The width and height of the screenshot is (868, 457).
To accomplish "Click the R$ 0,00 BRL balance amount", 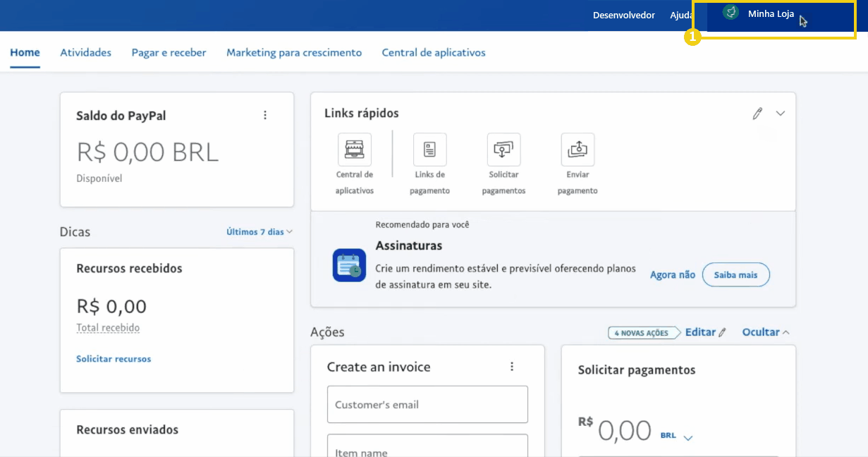I will point(147,152).
